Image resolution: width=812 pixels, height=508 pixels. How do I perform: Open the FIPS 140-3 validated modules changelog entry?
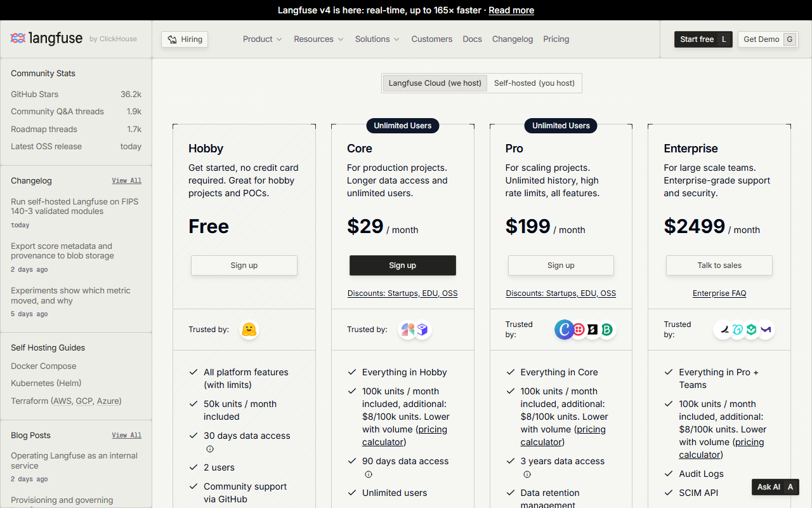(x=76, y=213)
